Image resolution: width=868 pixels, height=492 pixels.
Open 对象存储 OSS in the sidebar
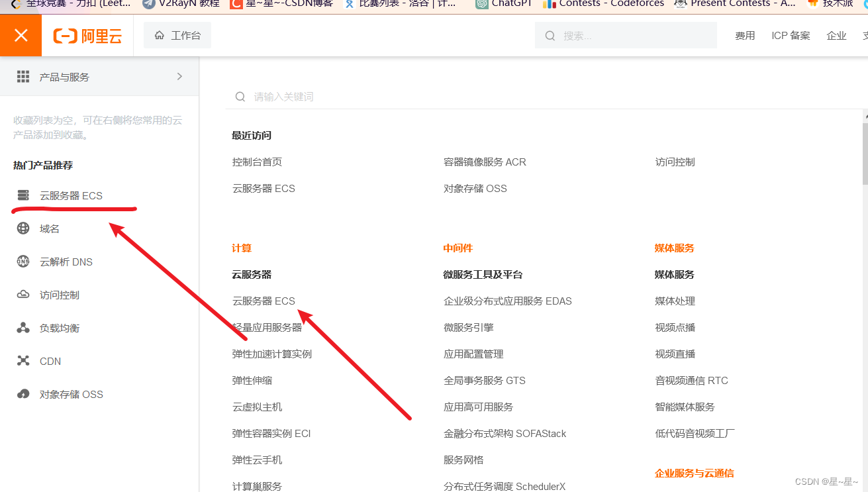click(72, 394)
